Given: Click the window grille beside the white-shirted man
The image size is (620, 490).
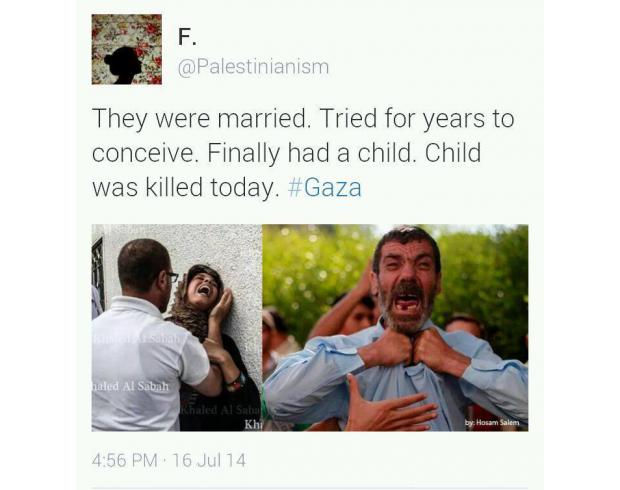Looking at the screenshot, I should [x=98, y=273].
